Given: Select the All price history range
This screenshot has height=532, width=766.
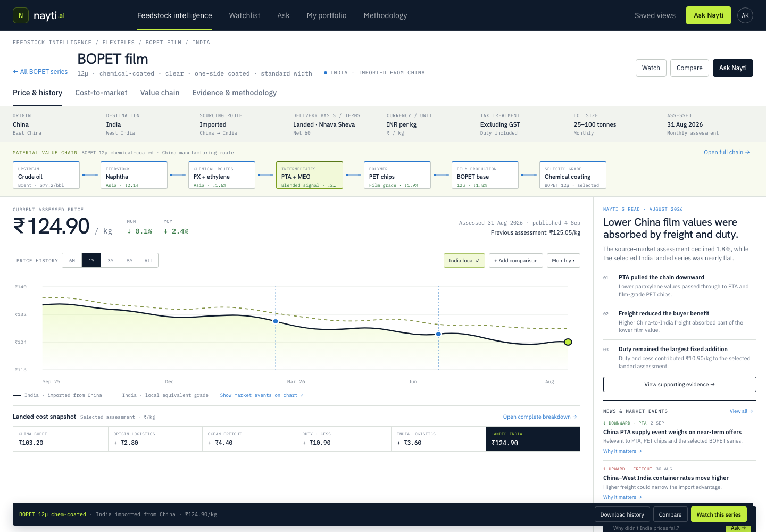Looking at the screenshot, I should [x=149, y=261].
